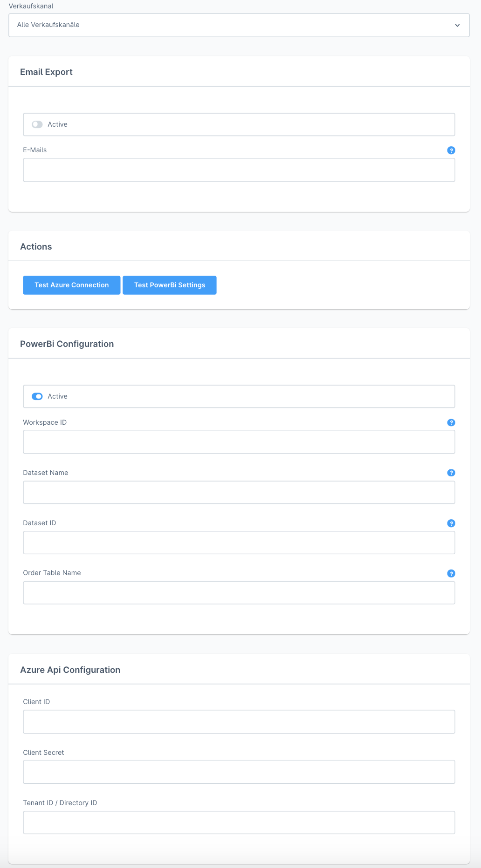Select the Dataset Name text field
This screenshot has width=481, height=868.
tap(239, 492)
